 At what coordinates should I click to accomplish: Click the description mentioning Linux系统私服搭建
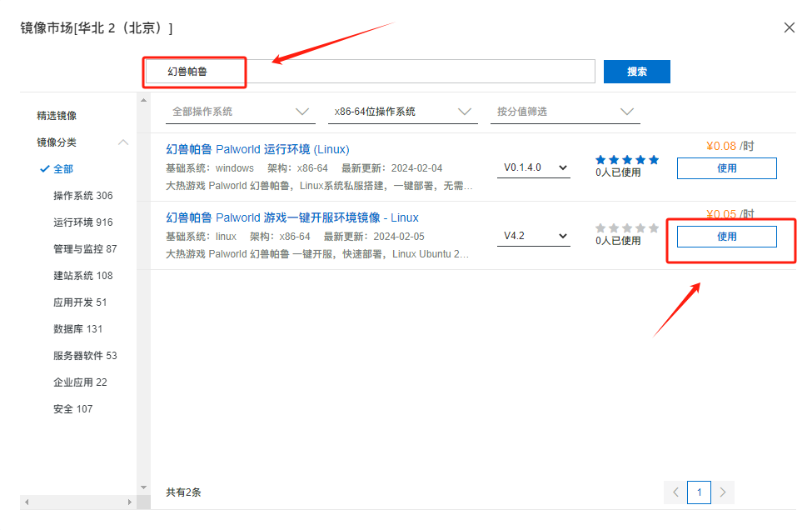tap(319, 186)
